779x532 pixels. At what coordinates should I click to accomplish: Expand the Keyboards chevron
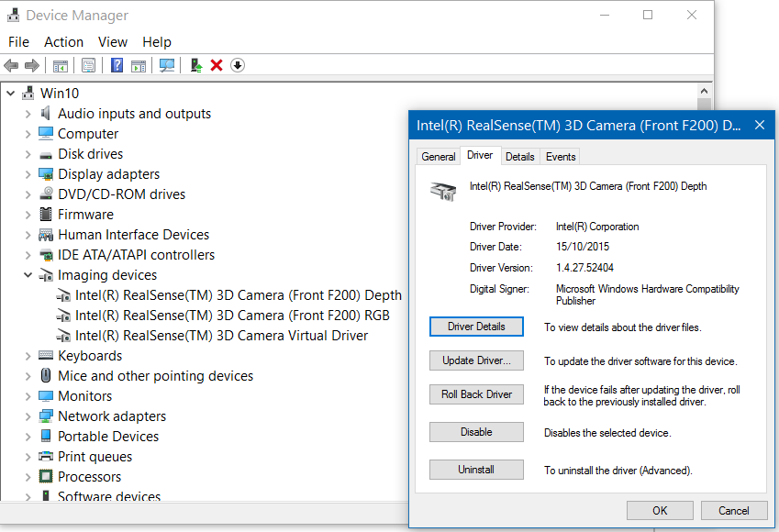click(x=28, y=356)
